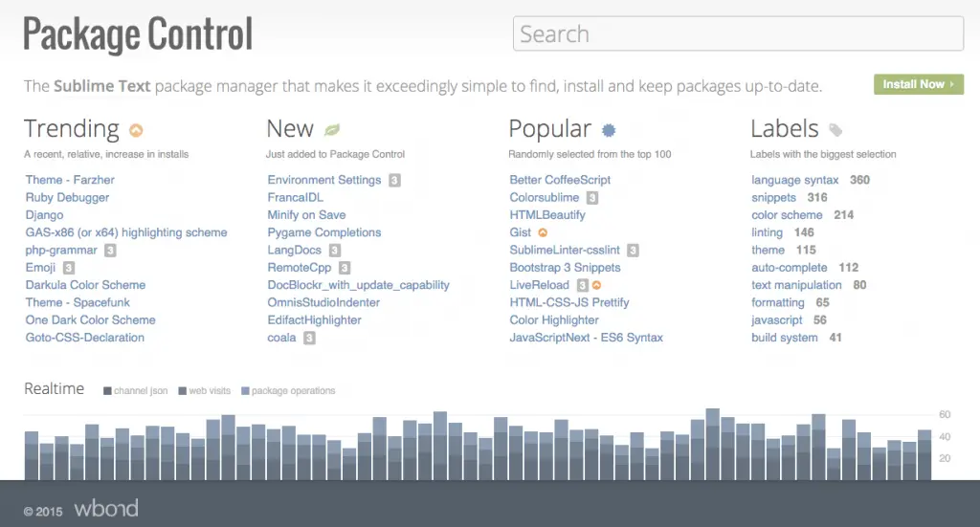Open the Labels heading link
The height and width of the screenshot is (527, 980).
[x=785, y=128]
